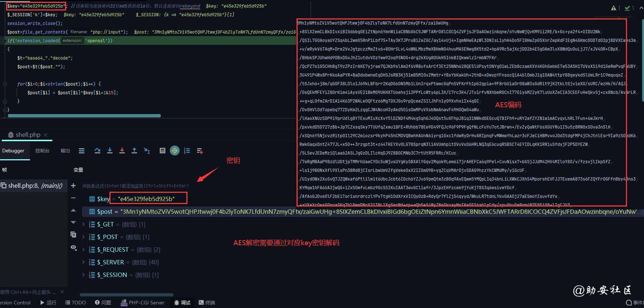Click the fold marker beside the for loop
Screen dimensions: 644x308
pyautogui.click(x=5, y=84)
